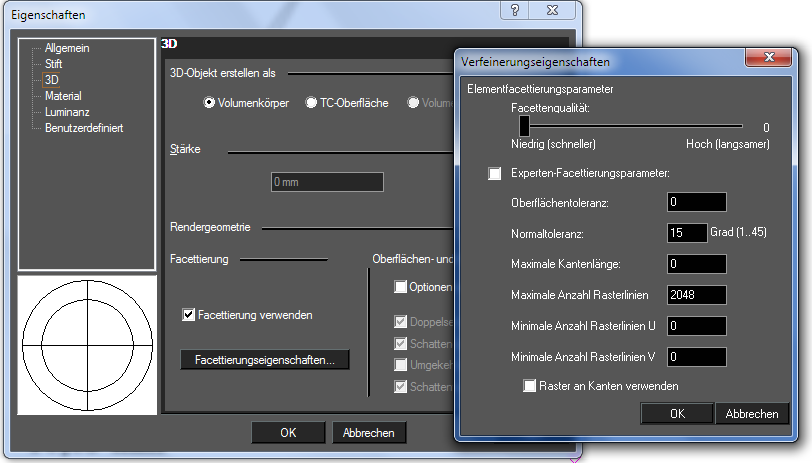Click the 'Elementfacettierungsparameter' heading
The height and width of the screenshot is (463, 812).
coord(540,89)
